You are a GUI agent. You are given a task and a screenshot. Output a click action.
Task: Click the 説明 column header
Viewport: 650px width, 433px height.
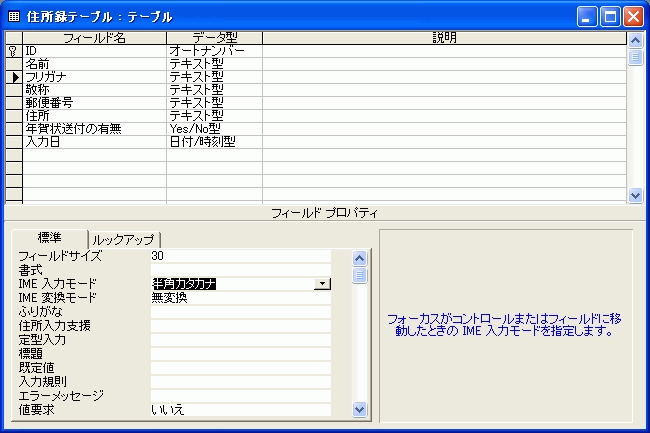[444, 38]
